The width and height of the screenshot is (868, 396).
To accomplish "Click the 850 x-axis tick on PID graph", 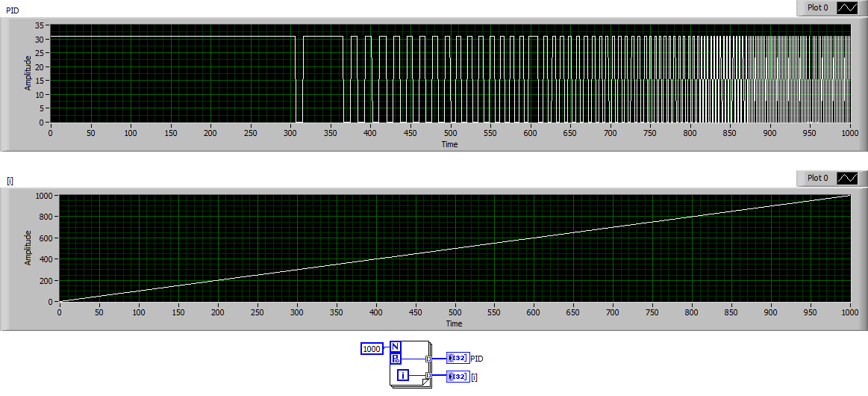I will (730, 133).
